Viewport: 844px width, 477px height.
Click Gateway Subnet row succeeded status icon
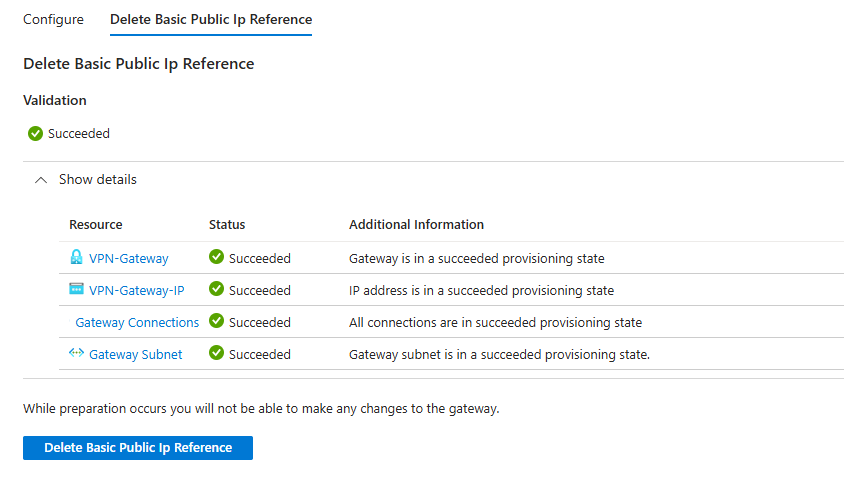tap(216, 353)
